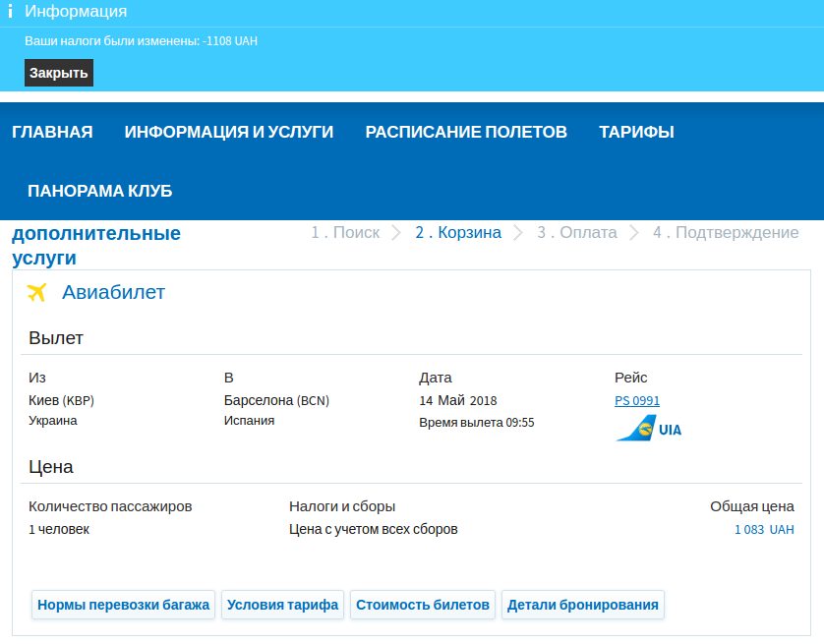Viewport: 824px width, 644px height.
Task: Go to РАСПИСАНИЕ ПОЛЕТОВ menu
Action: [466, 132]
